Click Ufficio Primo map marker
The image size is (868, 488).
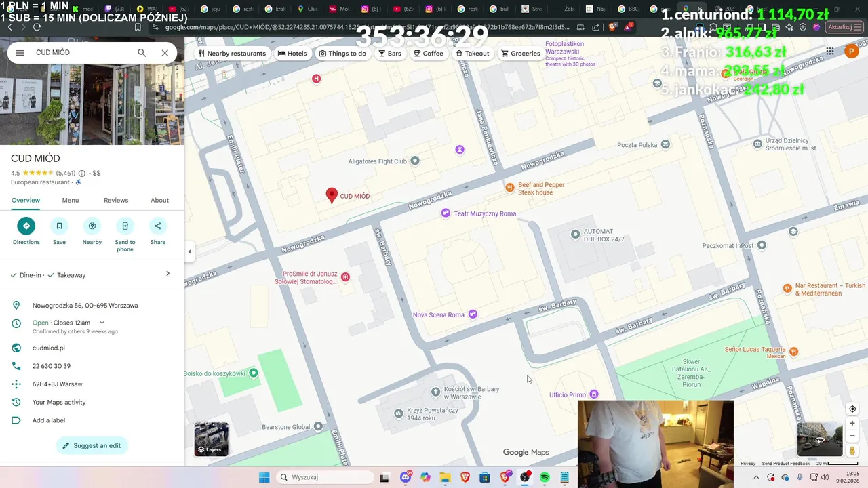tap(594, 394)
